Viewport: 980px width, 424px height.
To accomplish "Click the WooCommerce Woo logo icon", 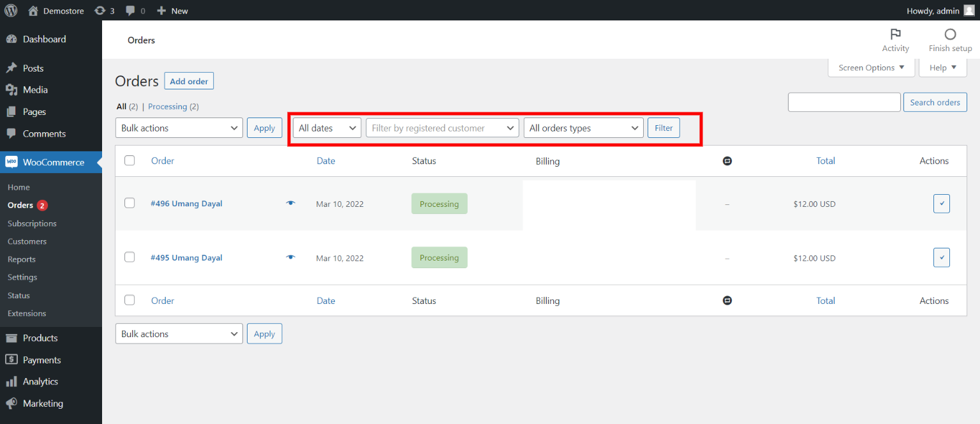I will [x=11, y=162].
